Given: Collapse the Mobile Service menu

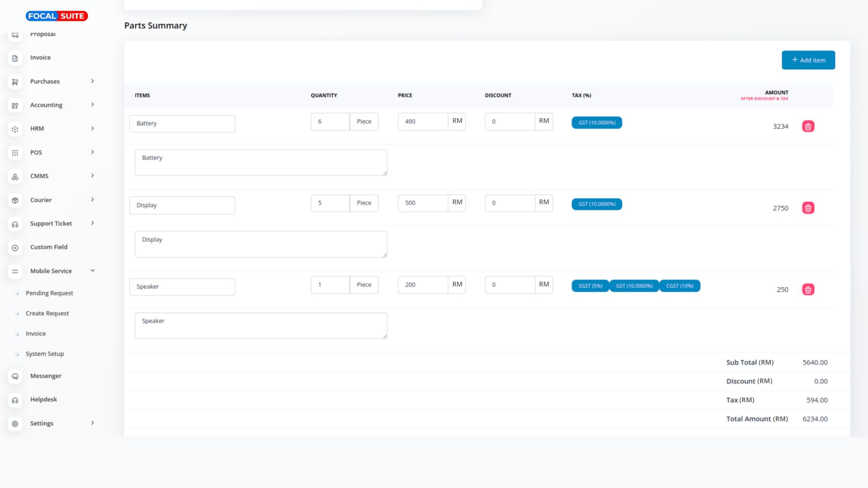Looking at the screenshot, I should pyautogui.click(x=92, y=271).
